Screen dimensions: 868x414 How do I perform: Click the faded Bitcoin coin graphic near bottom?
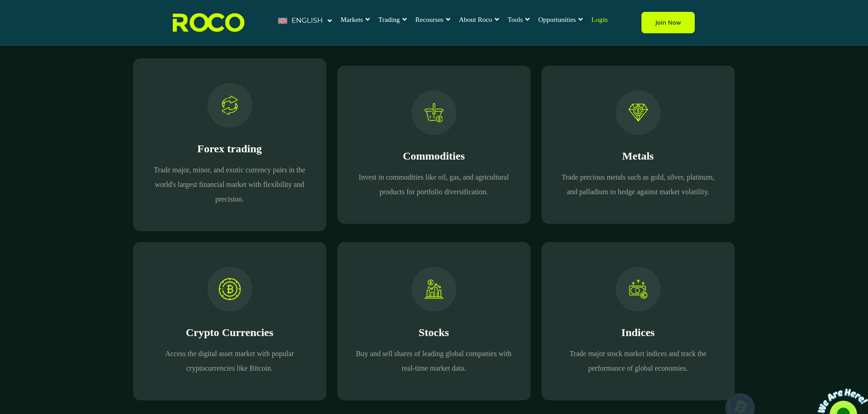[739, 404]
